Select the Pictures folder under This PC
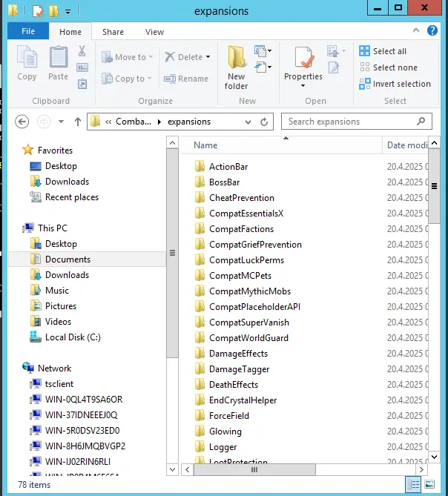448x496 pixels. [53, 306]
